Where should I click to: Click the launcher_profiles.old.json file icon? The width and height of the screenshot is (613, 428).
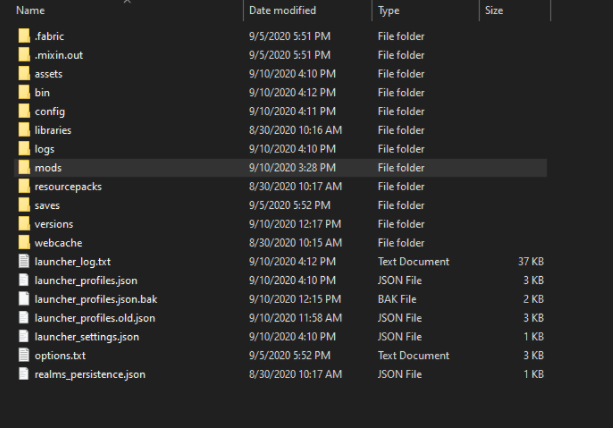coord(24,317)
